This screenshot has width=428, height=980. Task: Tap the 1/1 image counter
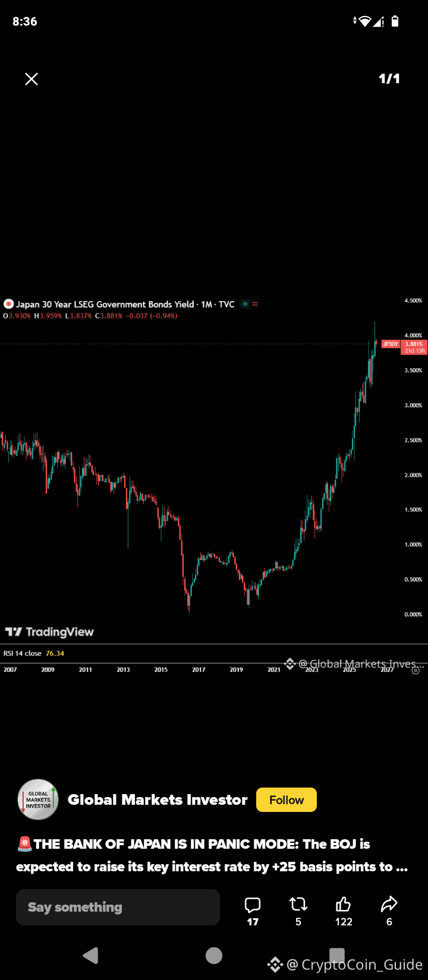pyautogui.click(x=389, y=78)
